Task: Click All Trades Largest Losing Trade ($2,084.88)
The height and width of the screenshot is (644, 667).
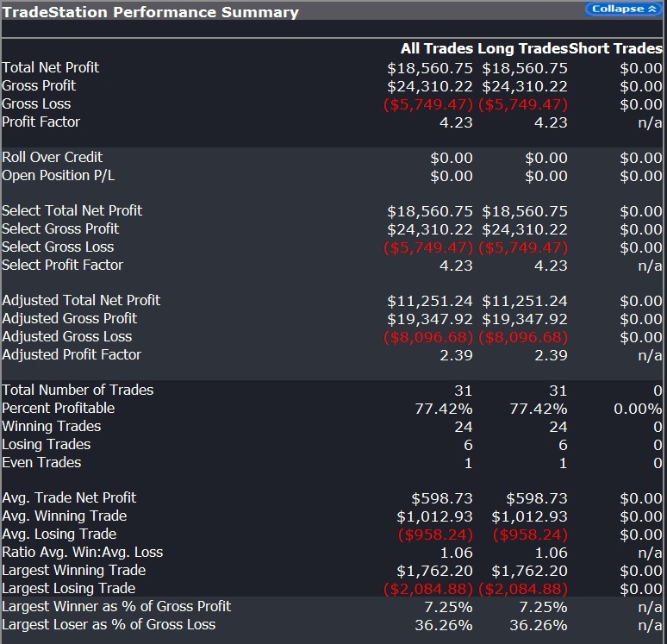Action: pos(428,589)
